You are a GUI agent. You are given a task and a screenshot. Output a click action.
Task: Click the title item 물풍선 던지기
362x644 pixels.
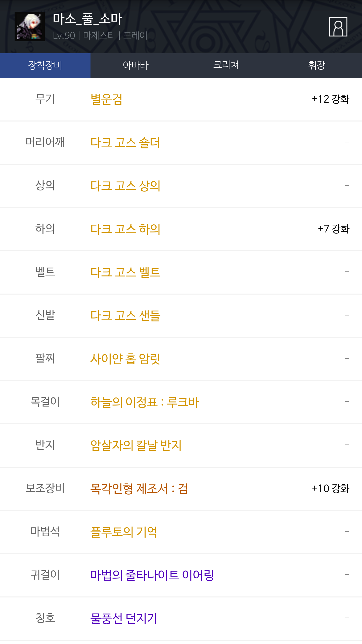(x=124, y=618)
